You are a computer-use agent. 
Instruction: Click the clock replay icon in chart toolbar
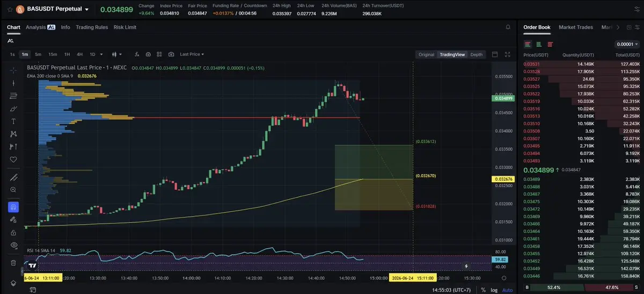tap(148, 54)
